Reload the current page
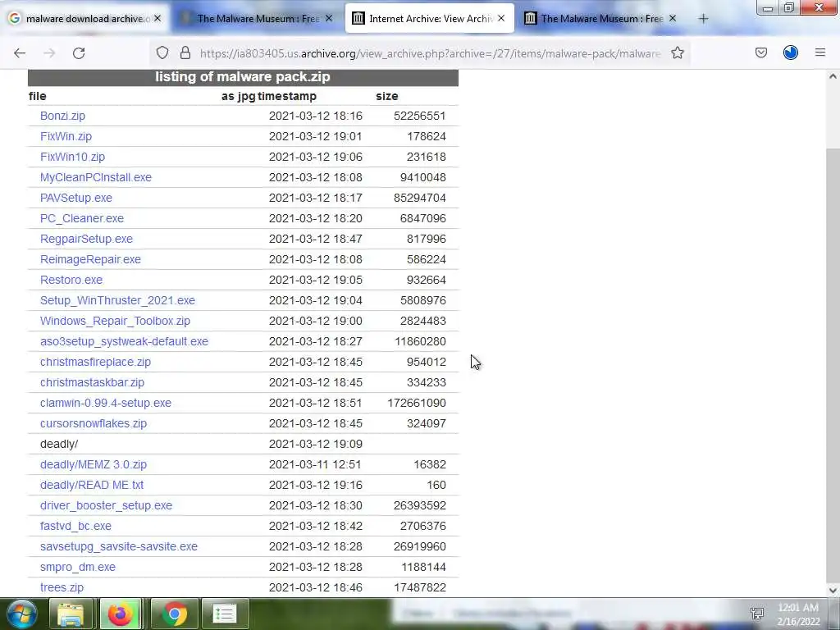This screenshot has width=840, height=630. tap(79, 52)
